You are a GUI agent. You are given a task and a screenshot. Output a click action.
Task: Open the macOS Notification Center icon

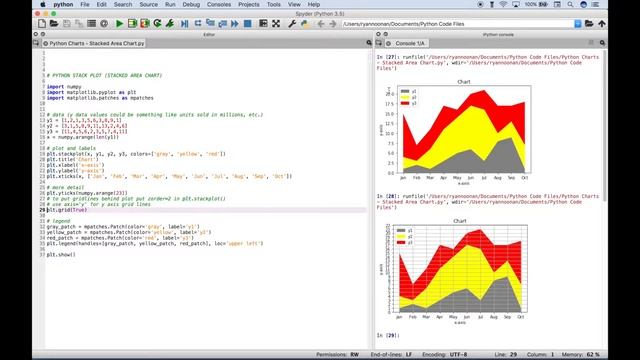tap(596, 4)
